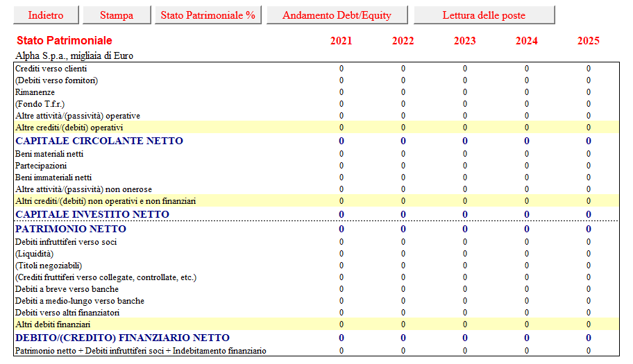Viewport: 633px width, 364px height.
Task: Click 2022 value for Altri debiti finanziari
Action: (x=403, y=324)
